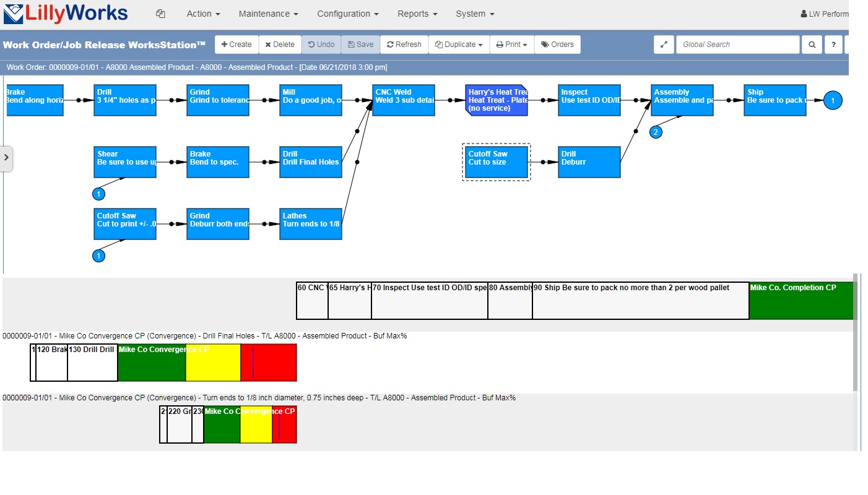Screen dimensions: 868x495
Task: Open help with the question mark button
Action: tap(834, 45)
